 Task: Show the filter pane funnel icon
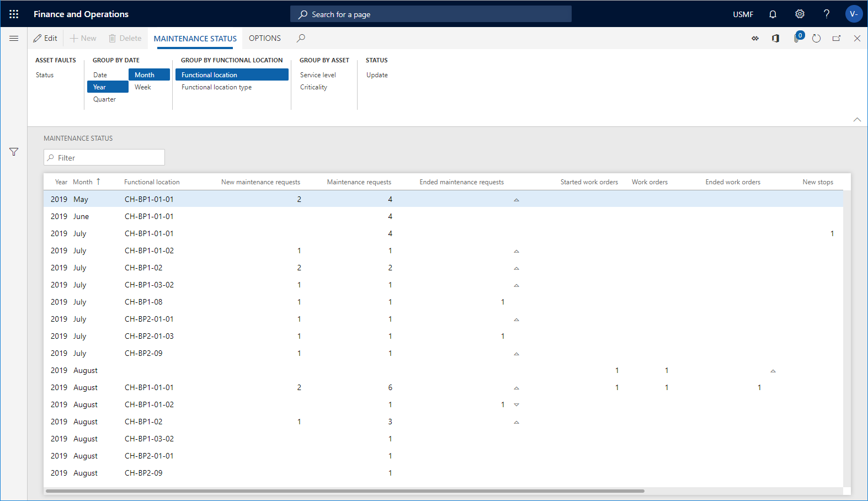[x=14, y=152]
